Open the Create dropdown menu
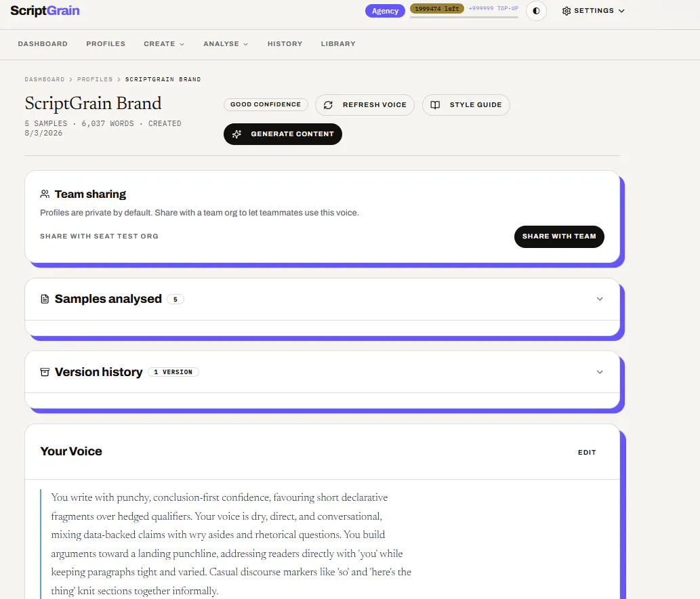The width and height of the screenshot is (700, 599). click(x=164, y=44)
